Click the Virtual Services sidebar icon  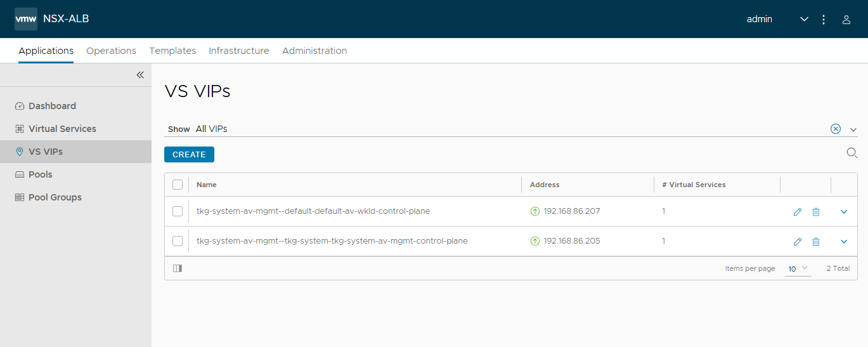[x=20, y=129]
